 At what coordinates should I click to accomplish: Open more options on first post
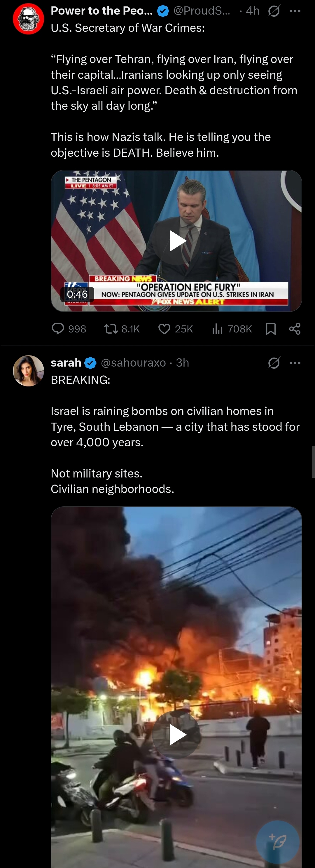click(295, 11)
